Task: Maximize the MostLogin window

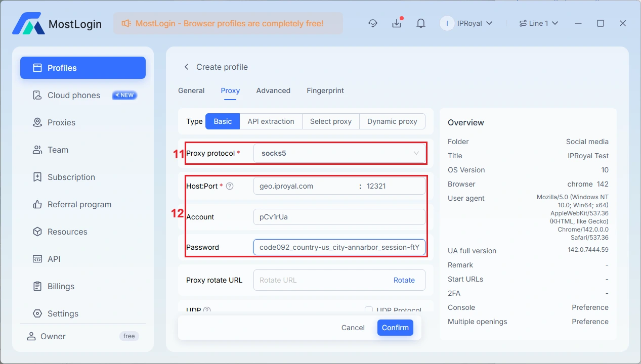Action: [x=600, y=23]
